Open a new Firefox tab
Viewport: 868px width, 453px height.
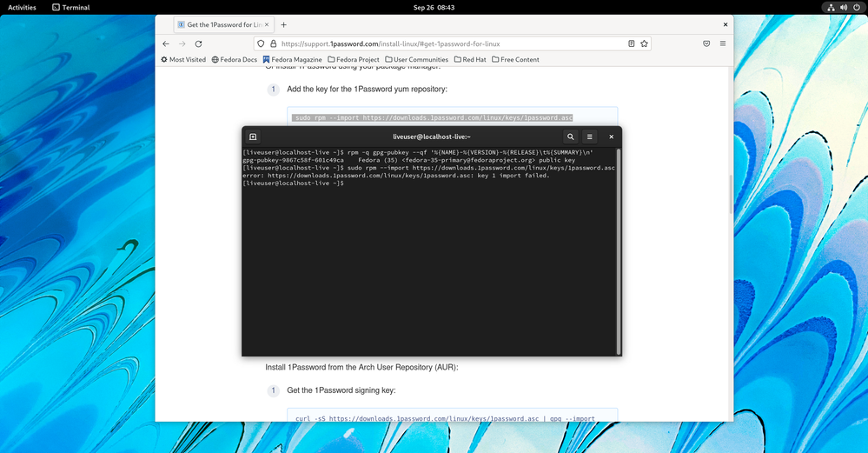283,25
